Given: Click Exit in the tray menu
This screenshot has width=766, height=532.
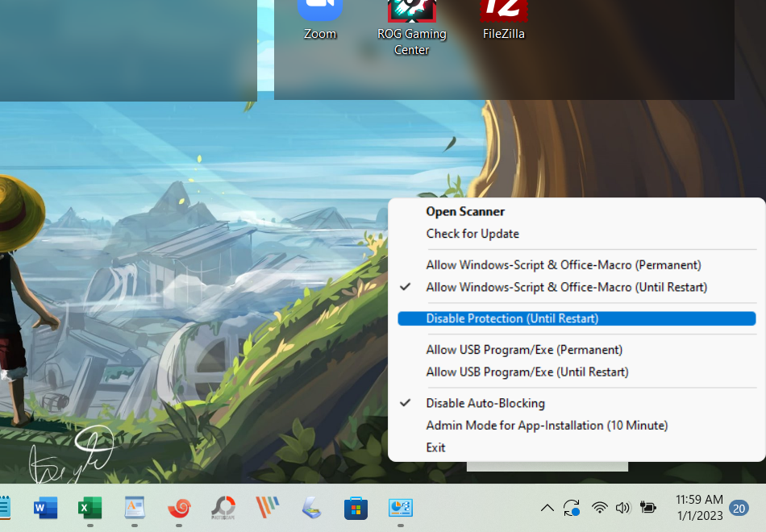Looking at the screenshot, I should point(577,447).
